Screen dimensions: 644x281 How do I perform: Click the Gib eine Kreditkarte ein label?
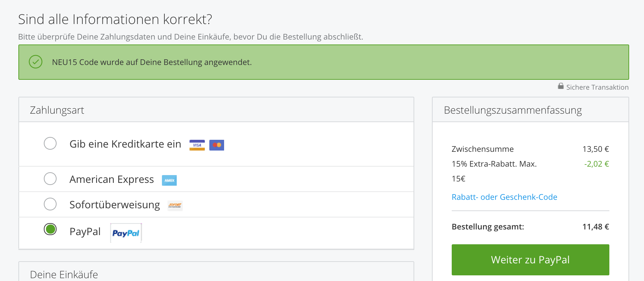(125, 144)
